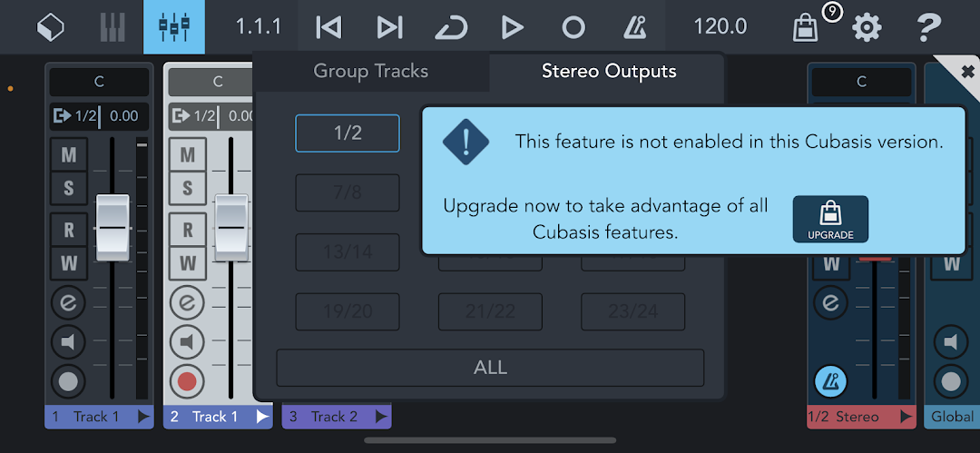Screen dimensions: 980x453
Task: Click the Track 1 volume fader handle
Action: coord(113,227)
